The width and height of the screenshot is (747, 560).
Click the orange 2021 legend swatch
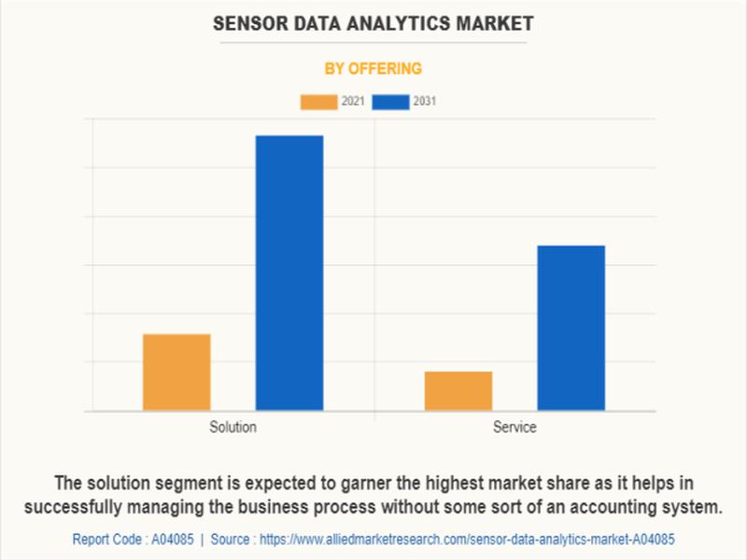(x=318, y=102)
